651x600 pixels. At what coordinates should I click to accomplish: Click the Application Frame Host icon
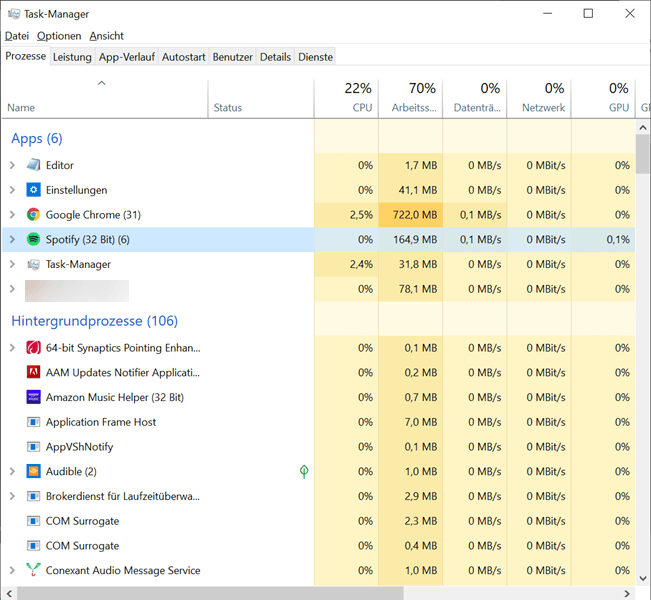coord(33,422)
